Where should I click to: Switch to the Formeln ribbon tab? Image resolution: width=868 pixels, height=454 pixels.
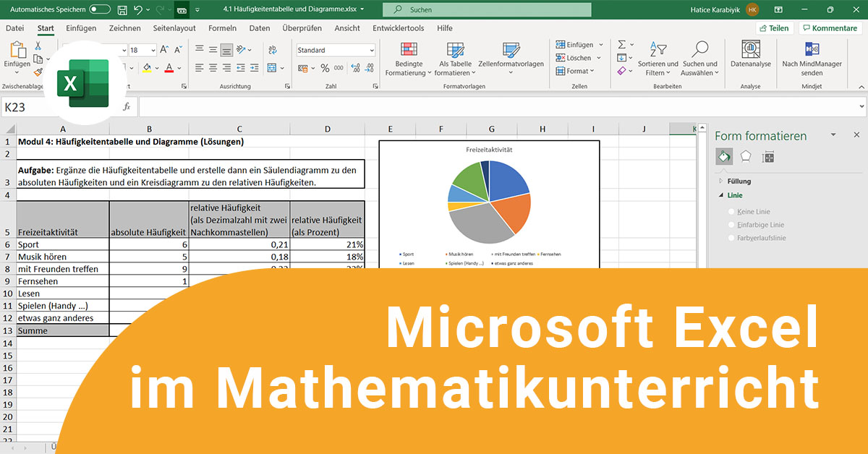(x=222, y=27)
